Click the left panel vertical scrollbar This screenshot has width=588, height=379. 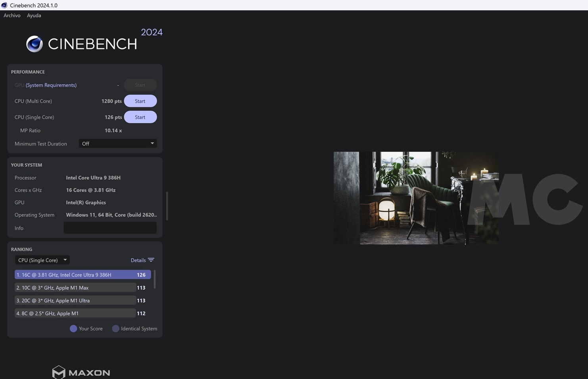167,206
